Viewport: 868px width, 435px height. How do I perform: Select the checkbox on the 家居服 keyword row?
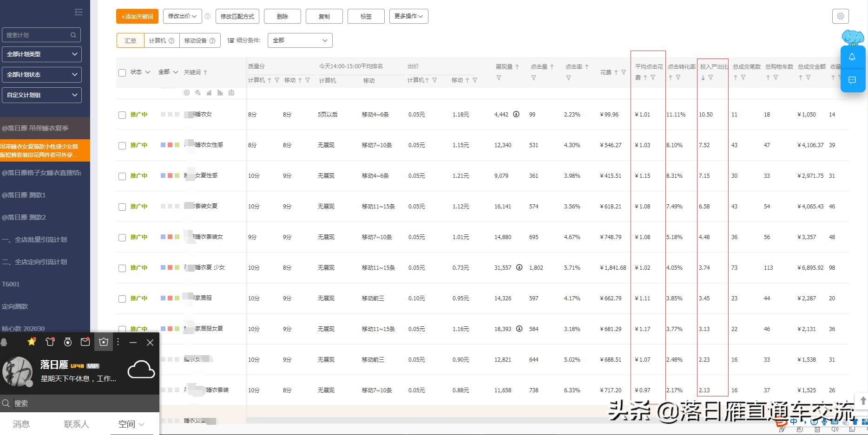(122, 299)
